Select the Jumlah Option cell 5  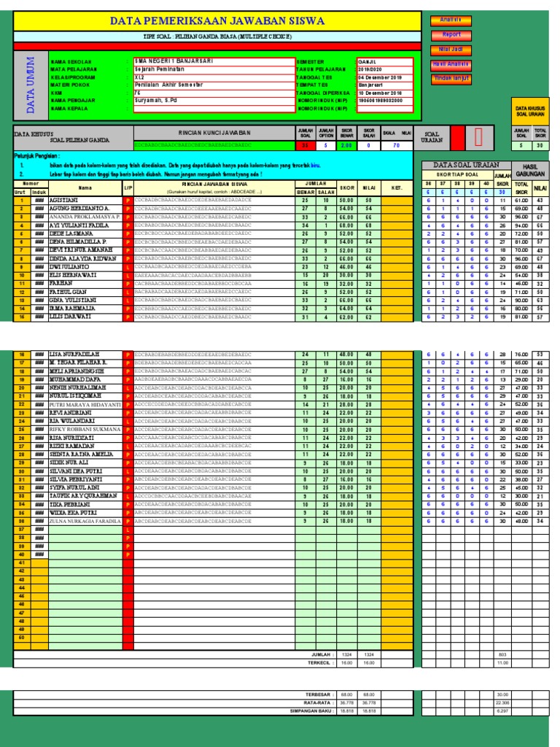coord(326,145)
